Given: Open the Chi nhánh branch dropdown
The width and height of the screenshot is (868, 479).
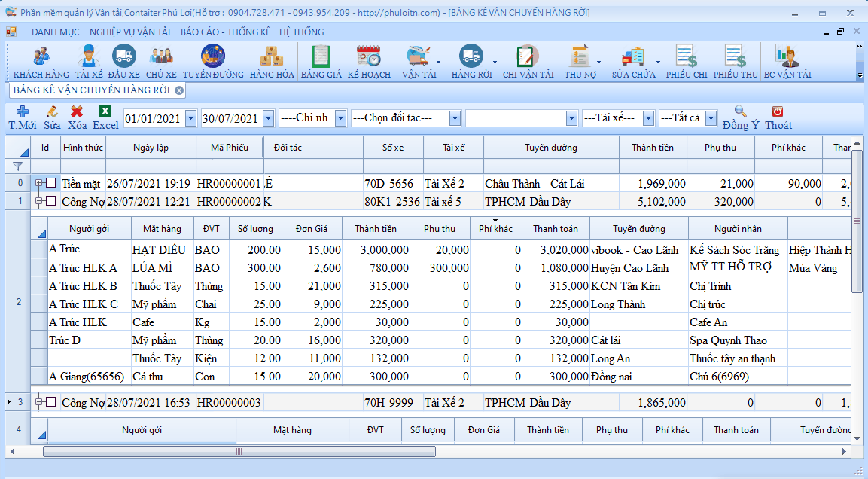Looking at the screenshot, I should coord(341,118).
